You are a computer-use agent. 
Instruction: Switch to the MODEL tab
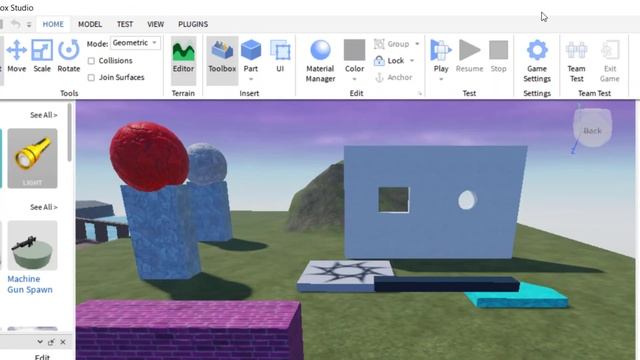click(x=90, y=24)
